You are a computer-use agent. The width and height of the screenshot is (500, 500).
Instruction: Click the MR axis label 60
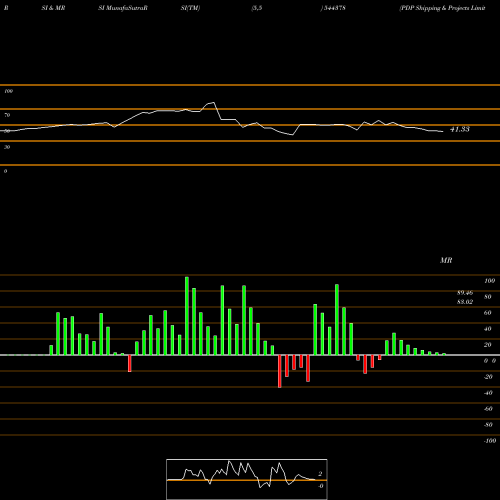[488, 313]
